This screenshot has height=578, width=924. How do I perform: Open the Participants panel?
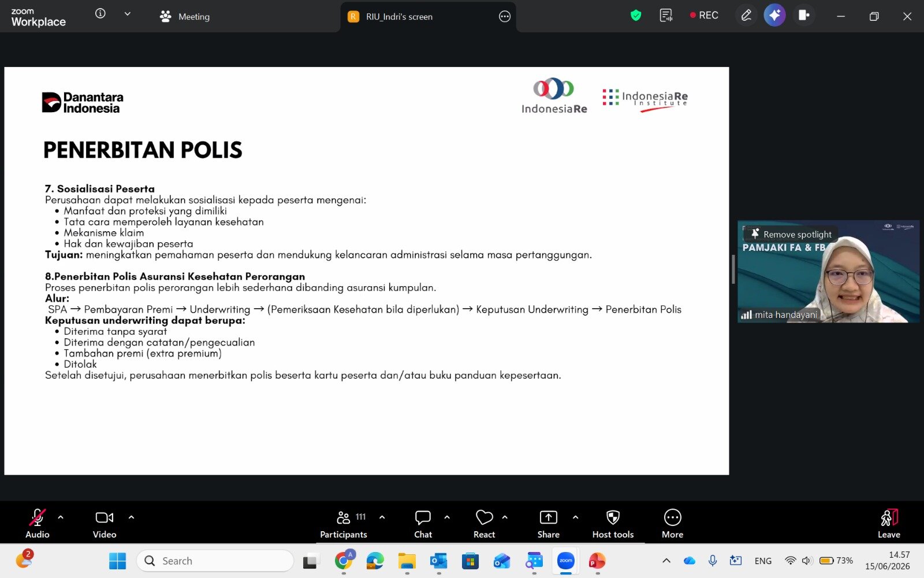[x=344, y=524]
